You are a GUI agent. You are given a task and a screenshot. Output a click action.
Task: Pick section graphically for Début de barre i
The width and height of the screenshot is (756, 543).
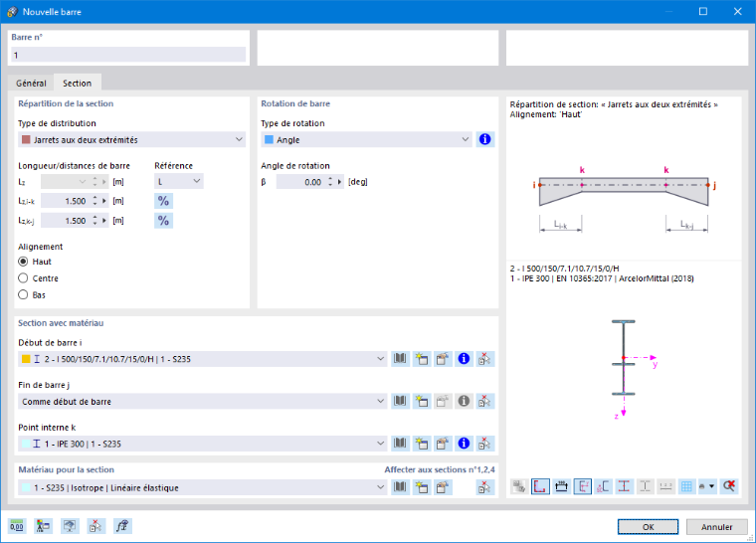tap(485, 359)
